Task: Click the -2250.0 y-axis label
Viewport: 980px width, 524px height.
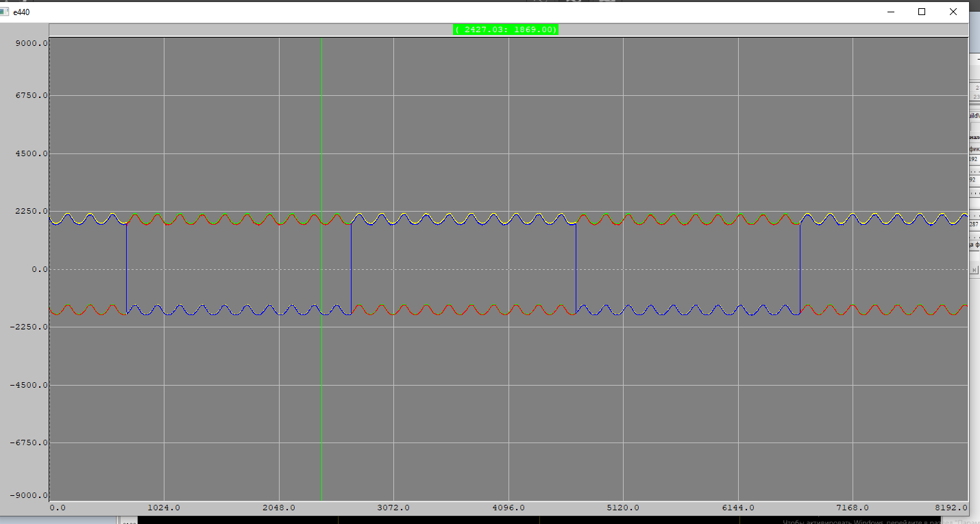Action: point(29,327)
